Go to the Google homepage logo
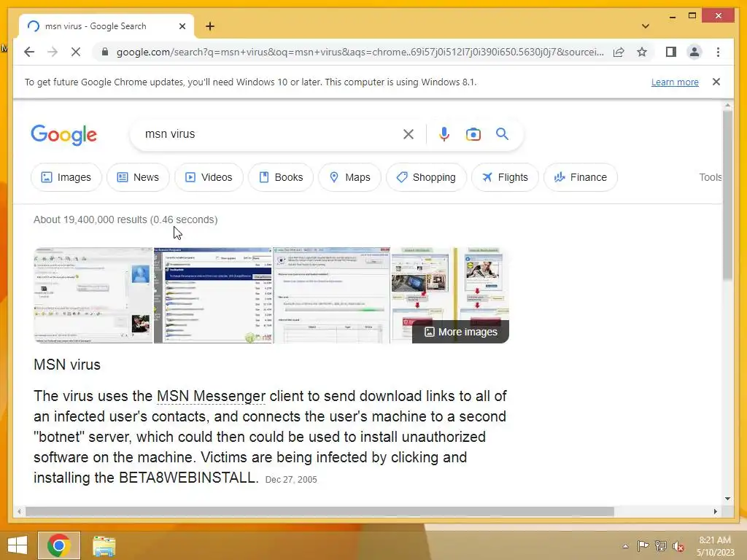Image resolution: width=747 pixels, height=560 pixels. [x=64, y=135]
